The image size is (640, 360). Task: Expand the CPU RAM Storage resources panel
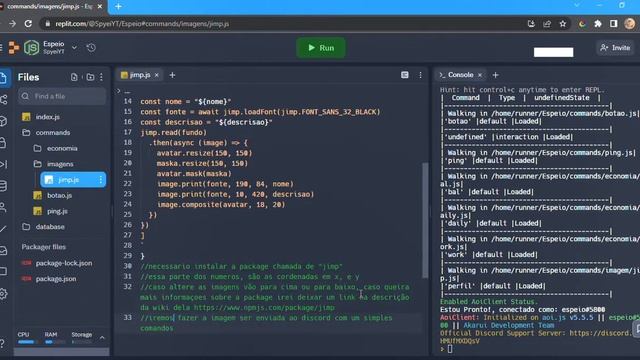102,338
